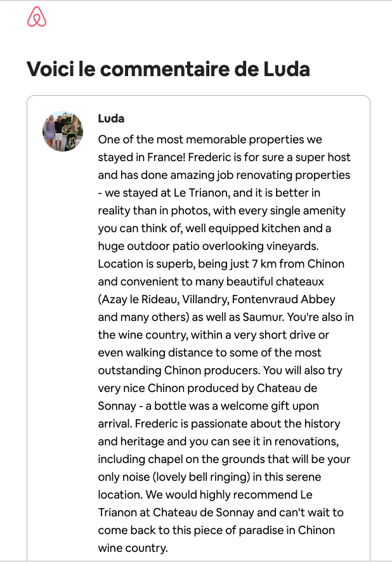Click the words lovely bell ringing

click(201, 477)
